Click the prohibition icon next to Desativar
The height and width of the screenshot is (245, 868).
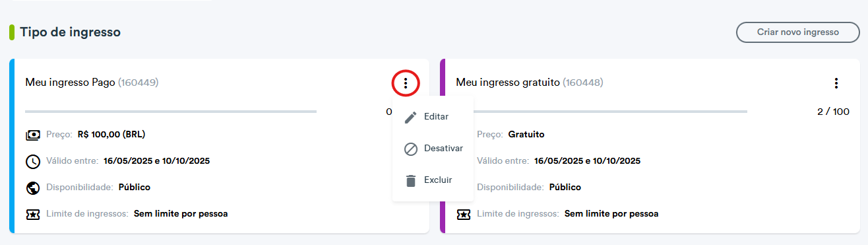[411, 149]
